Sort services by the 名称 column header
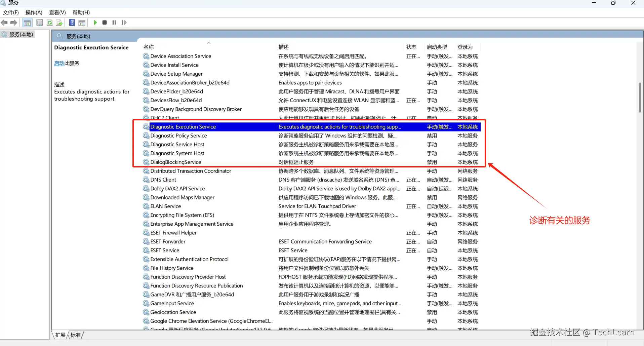644x346 pixels. point(149,47)
